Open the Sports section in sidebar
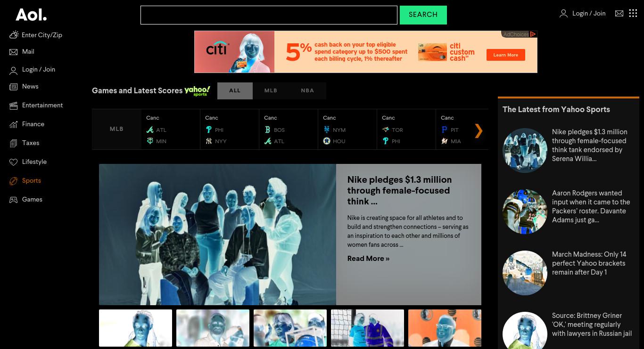Image resolution: width=644 pixels, height=349 pixels. pyautogui.click(x=32, y=181)
